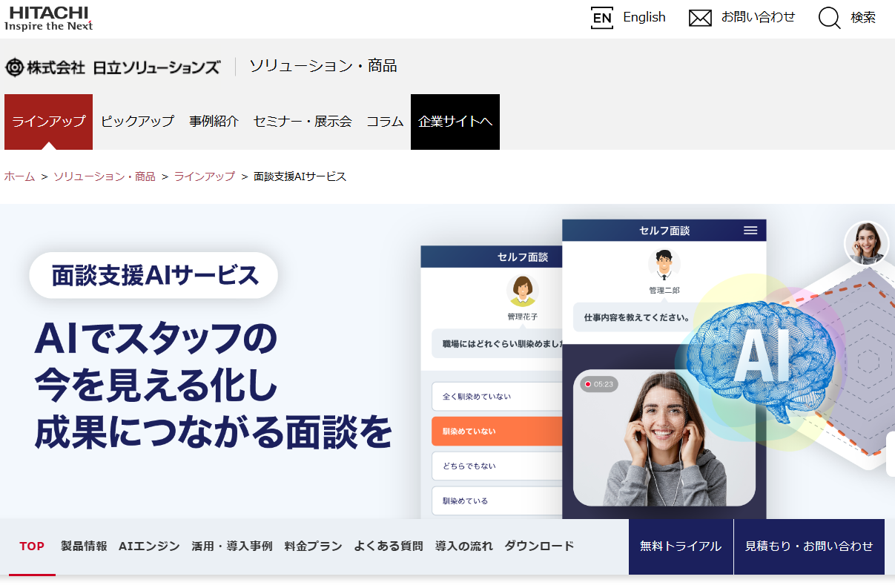
Task: Click ホーム breadcrumb link
Action: tap(19, 176)
